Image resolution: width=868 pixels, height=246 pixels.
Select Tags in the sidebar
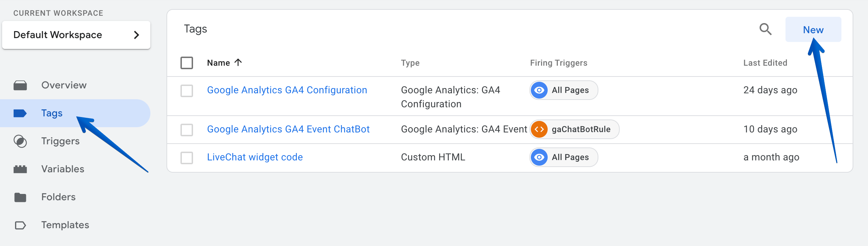[x=75, y=113]
